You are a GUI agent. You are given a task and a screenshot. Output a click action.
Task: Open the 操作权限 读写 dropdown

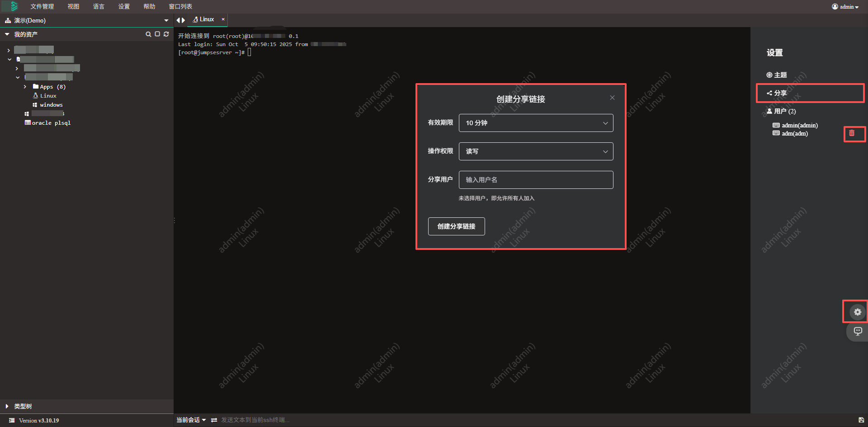[536, 151]
